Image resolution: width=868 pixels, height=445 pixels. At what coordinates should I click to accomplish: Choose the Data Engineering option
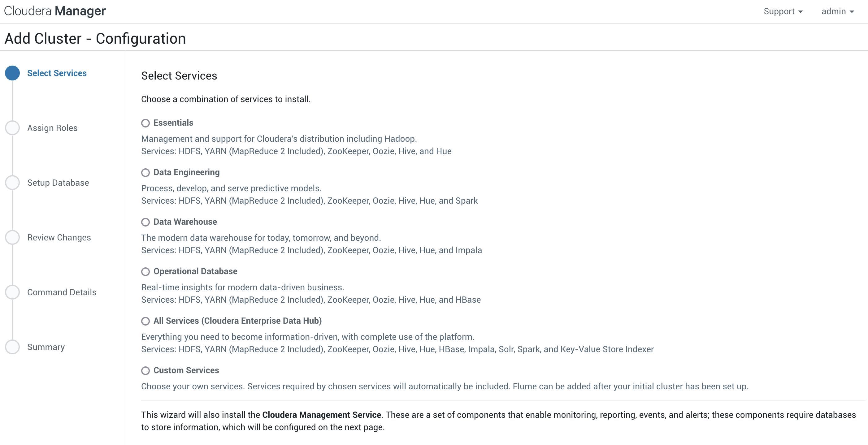(145, 172)
